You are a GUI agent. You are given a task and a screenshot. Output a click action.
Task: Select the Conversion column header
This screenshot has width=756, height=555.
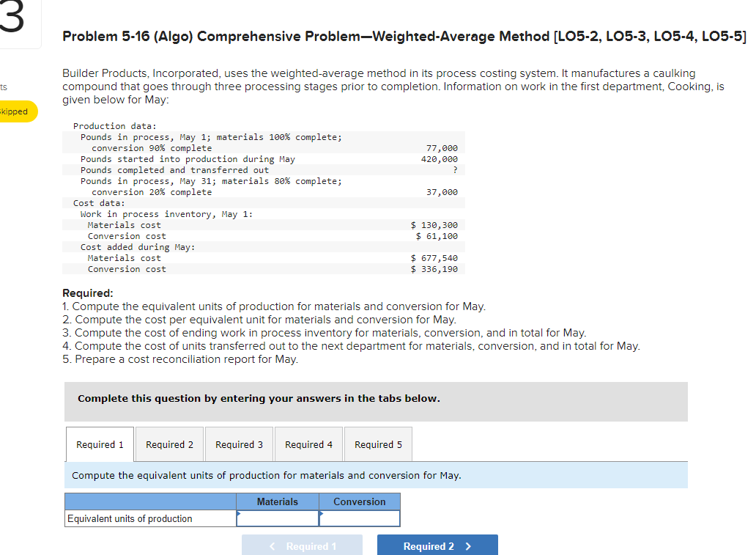pos(359,501)
